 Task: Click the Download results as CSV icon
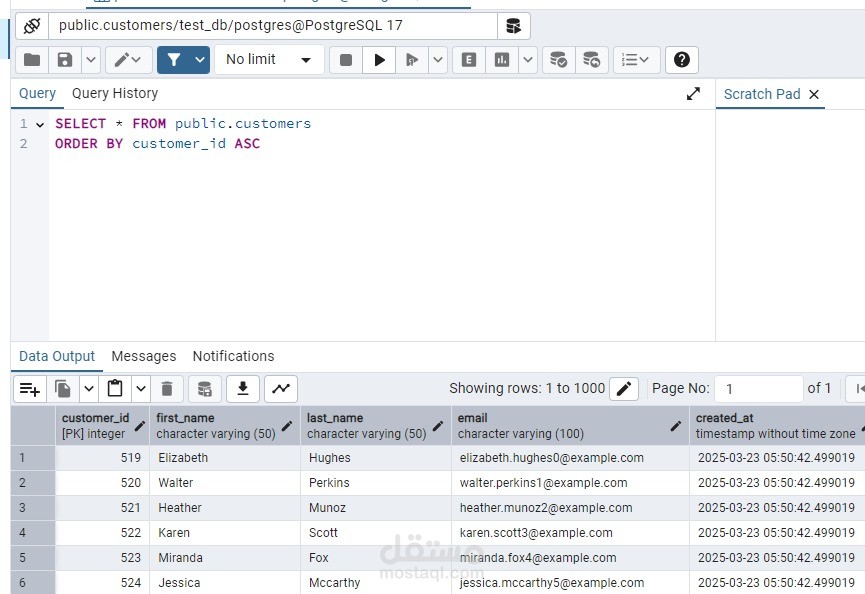tap(243, 389)
